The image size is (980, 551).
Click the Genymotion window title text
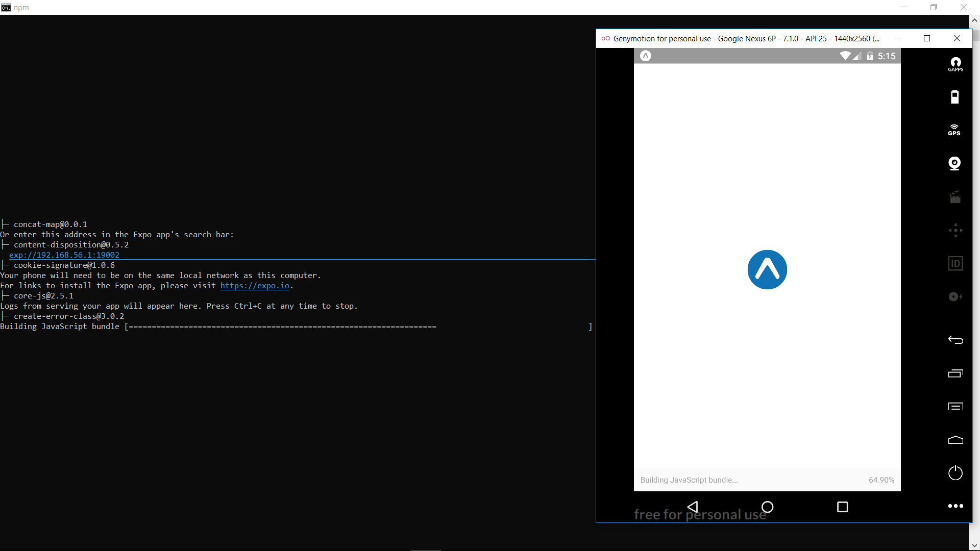[746, 39]
